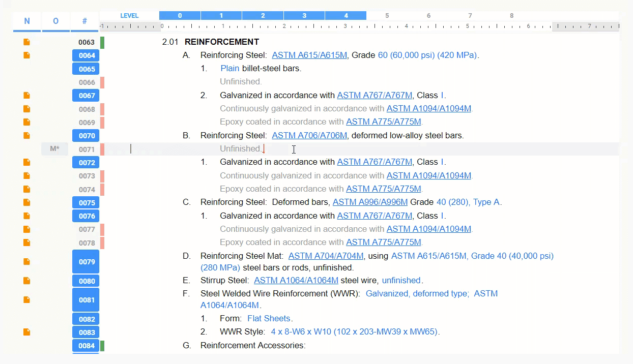Click the note icon beside row 0075
The height and width of the screenshot is (364, 633).
coord(27,202)
